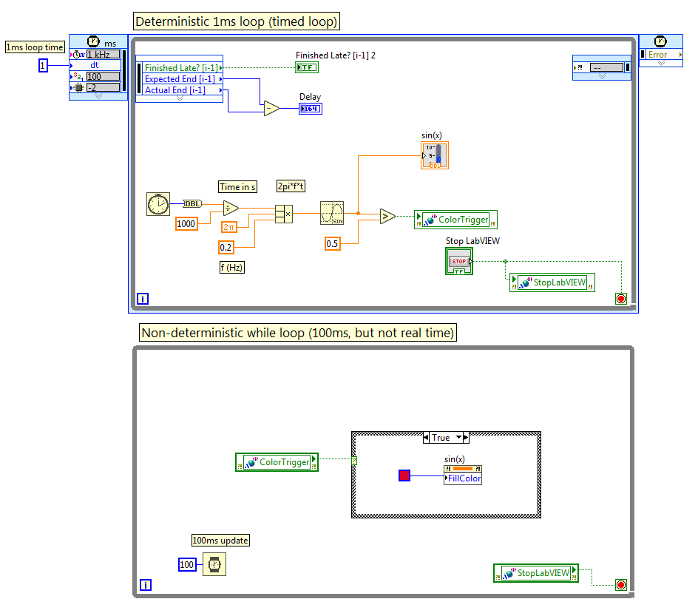The image size is (698, 616).
Task: Select the sin(x) tank indicator terminal
Action: coord(435,155)
